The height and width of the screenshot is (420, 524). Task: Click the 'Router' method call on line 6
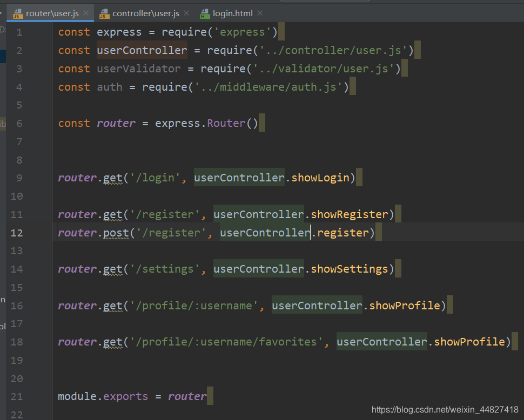226,123
